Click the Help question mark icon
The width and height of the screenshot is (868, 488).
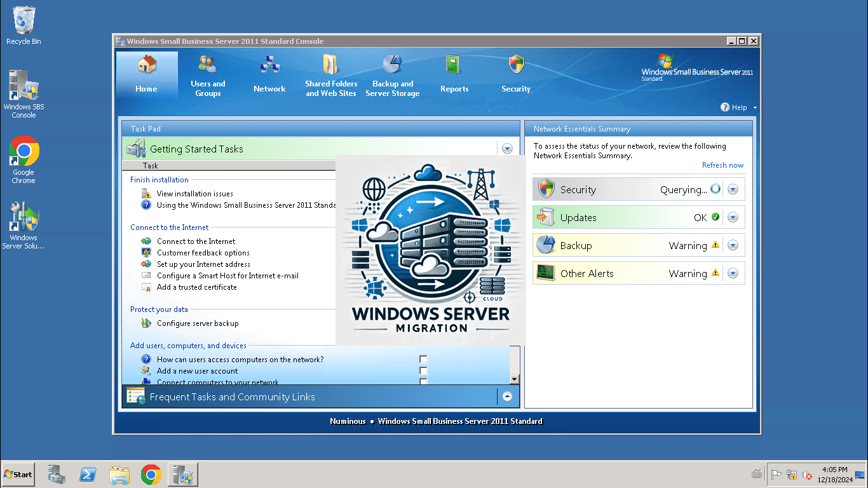point(725,107)
